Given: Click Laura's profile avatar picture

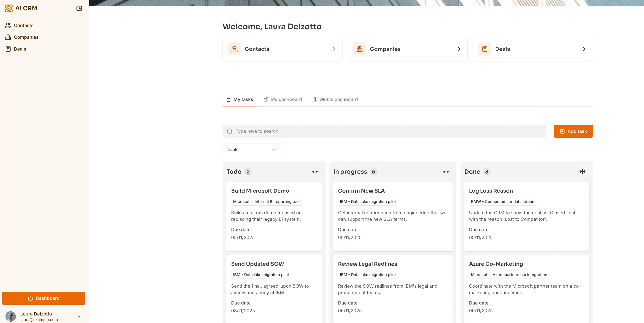Looking at the screenshot, I should pos(11,316).
